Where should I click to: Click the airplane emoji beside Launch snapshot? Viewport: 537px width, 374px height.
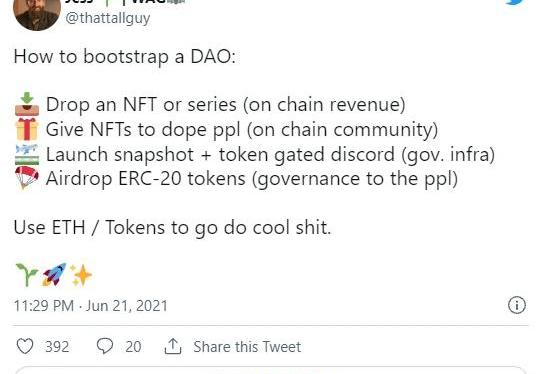point(27,154)
